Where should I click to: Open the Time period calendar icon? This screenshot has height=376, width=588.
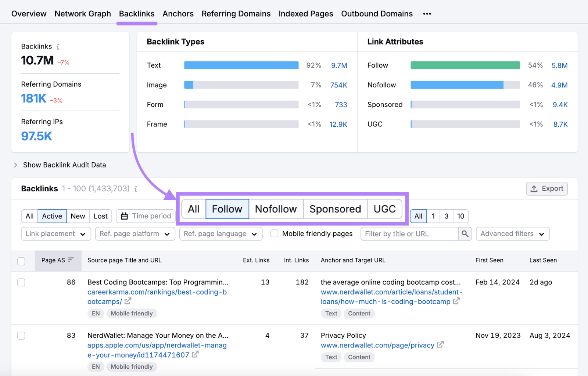point(124,216)
